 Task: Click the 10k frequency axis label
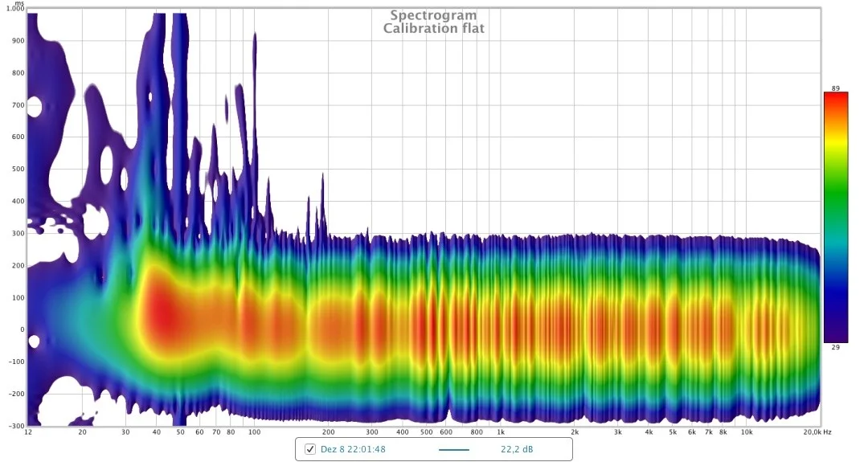[x=747, y=432]
